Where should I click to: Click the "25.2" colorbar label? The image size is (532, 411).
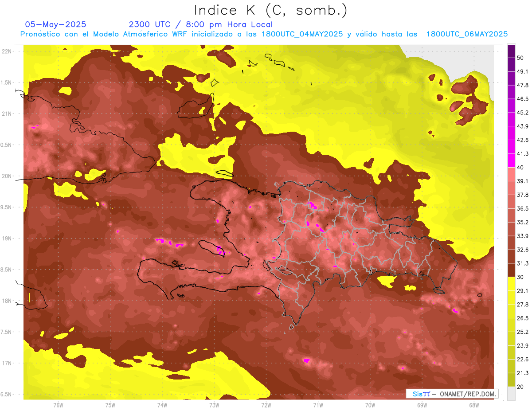click(523, 332)
